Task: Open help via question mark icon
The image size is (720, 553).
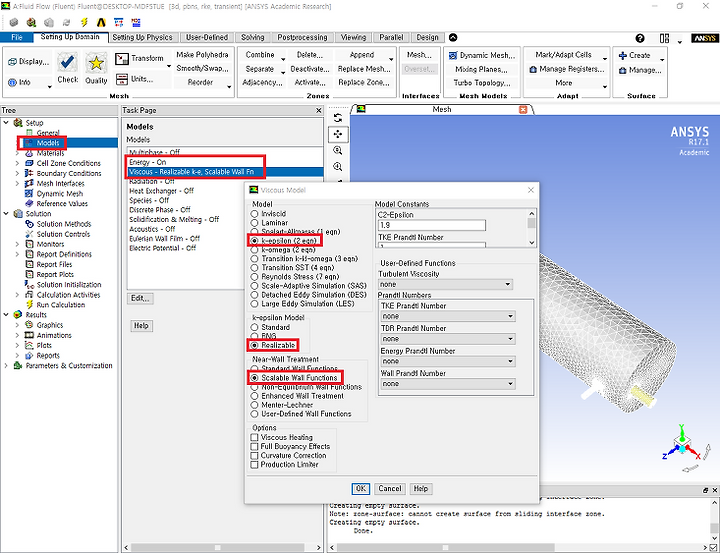Action: click(640, 38)
